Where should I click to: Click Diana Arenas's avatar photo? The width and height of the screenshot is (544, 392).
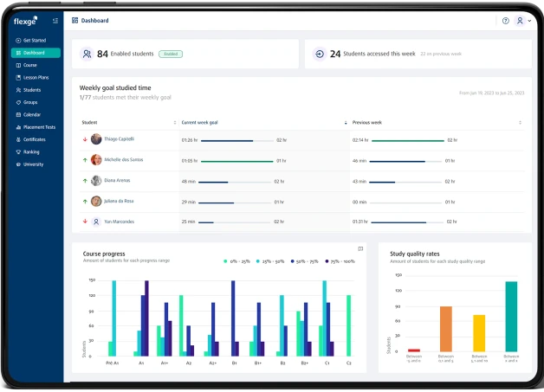(x=96, y=181)
